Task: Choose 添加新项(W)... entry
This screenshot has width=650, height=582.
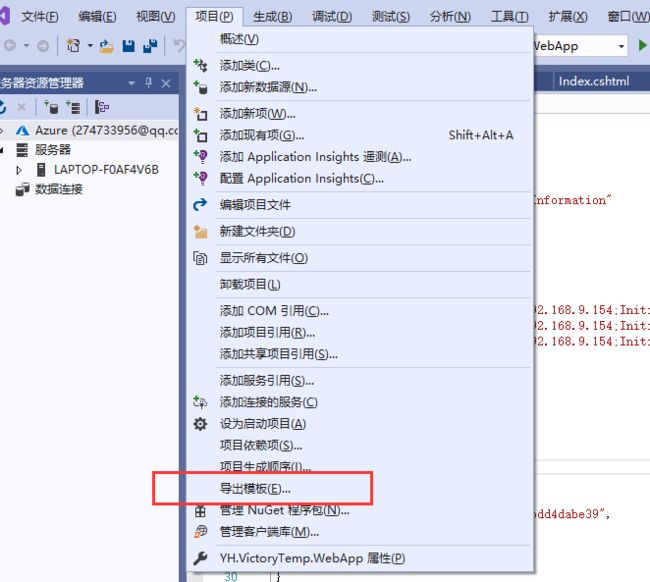Action: click(x=360, y=114)
